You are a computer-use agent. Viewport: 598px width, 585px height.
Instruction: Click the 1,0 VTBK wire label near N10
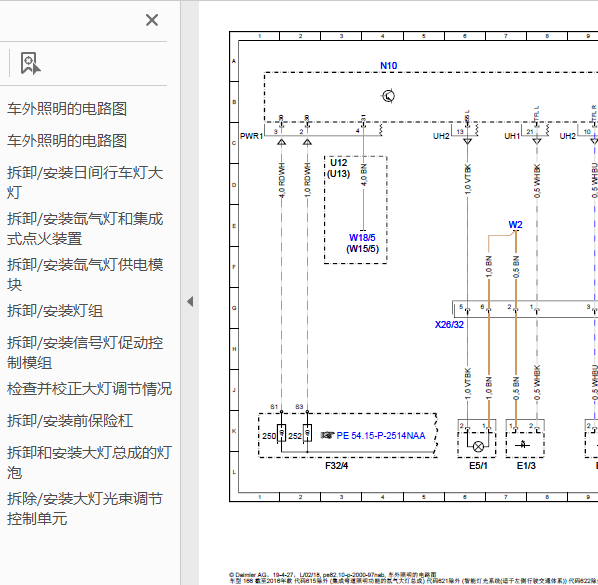[x=468, y=179]
